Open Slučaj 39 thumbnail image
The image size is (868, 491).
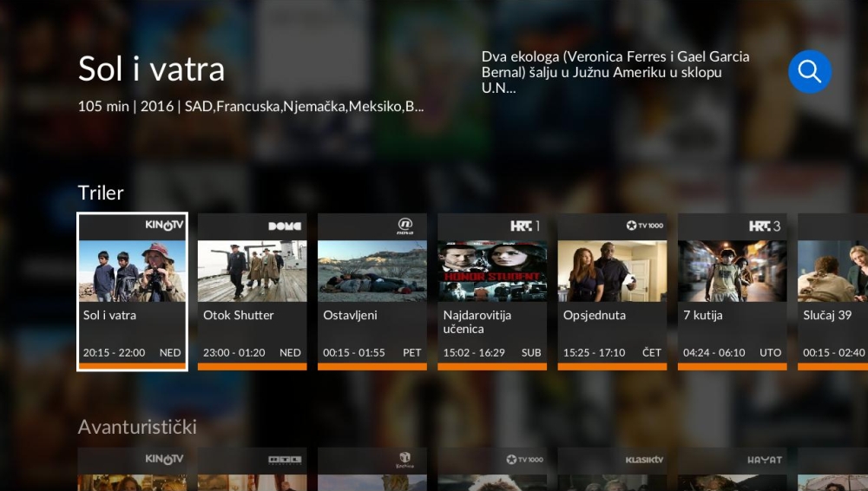[832, 271]
